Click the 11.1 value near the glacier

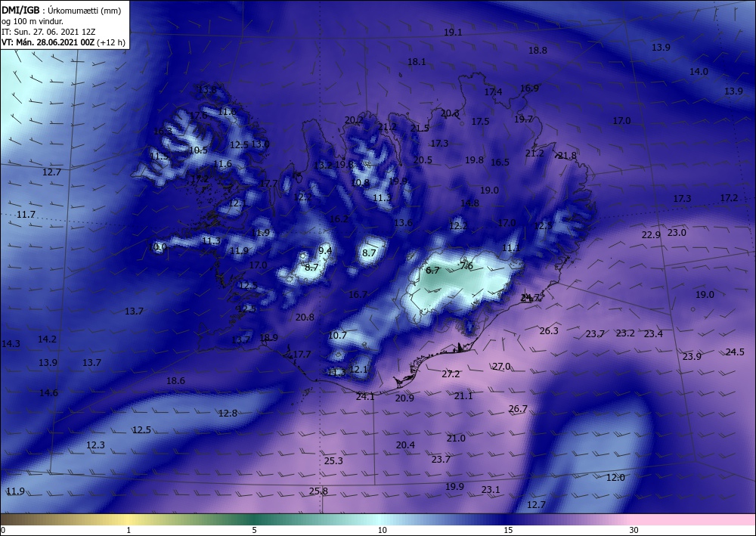[511, 248]
